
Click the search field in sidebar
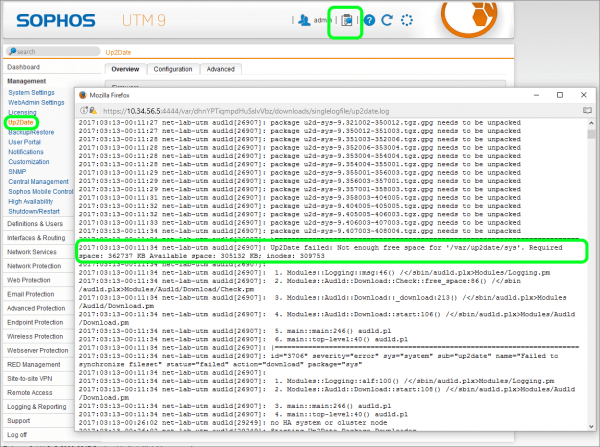coord(53,51)
